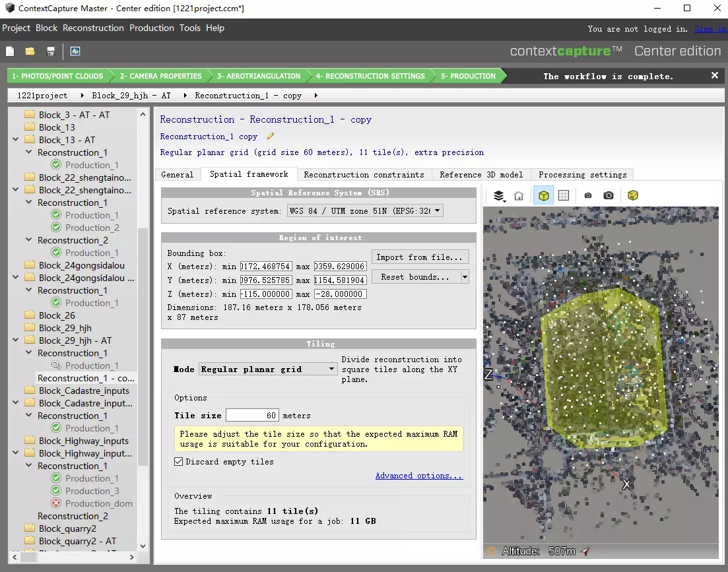Click the Tile size input field
The image size is (728, 572).
[252, 416]
